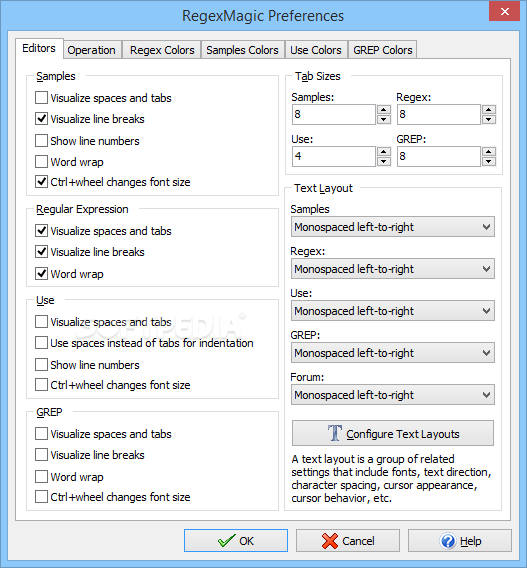The image size is (527, 568).
Task: Open the Regex text layout dropdown
Action: (x=393, y=269)
